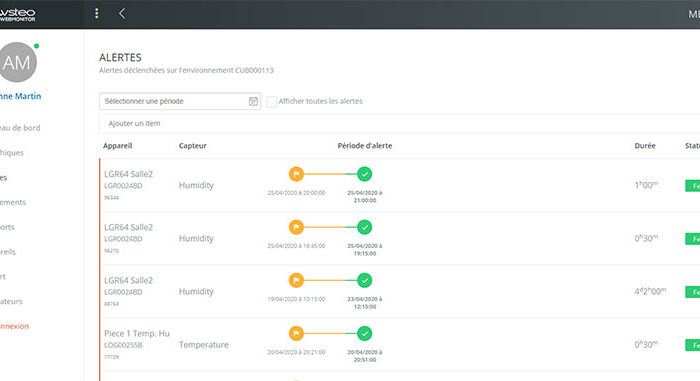The width and height of the screenshot is (700, 381).
Task: Click the Wisteo Webmonitor logo
Action: tap(17, 14)
